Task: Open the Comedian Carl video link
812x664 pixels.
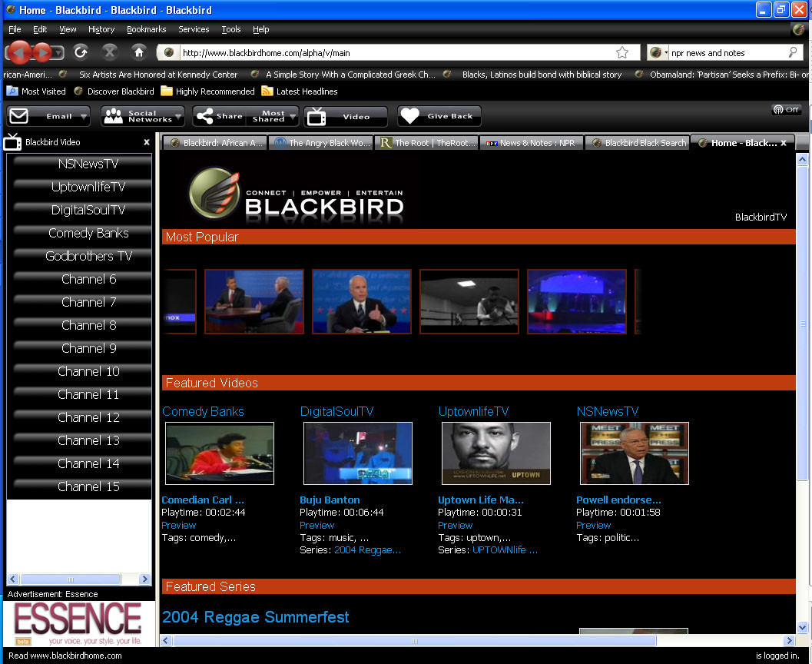Action: click(203, 500)
